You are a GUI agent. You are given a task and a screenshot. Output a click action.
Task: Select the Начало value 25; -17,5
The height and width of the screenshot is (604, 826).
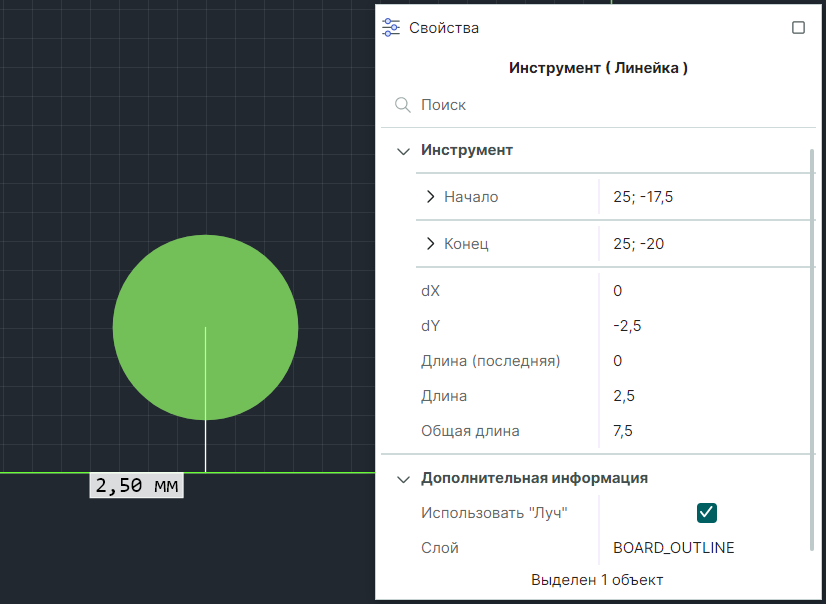[643, 197]
